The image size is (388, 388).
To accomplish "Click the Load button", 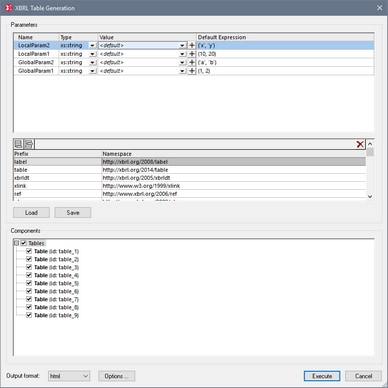I will click(x=31, y=213).
